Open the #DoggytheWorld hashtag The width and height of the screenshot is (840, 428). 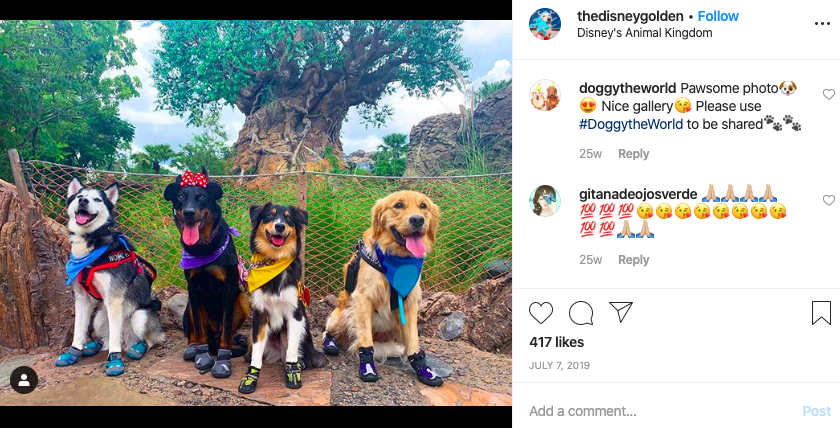[x=631, y=124]
